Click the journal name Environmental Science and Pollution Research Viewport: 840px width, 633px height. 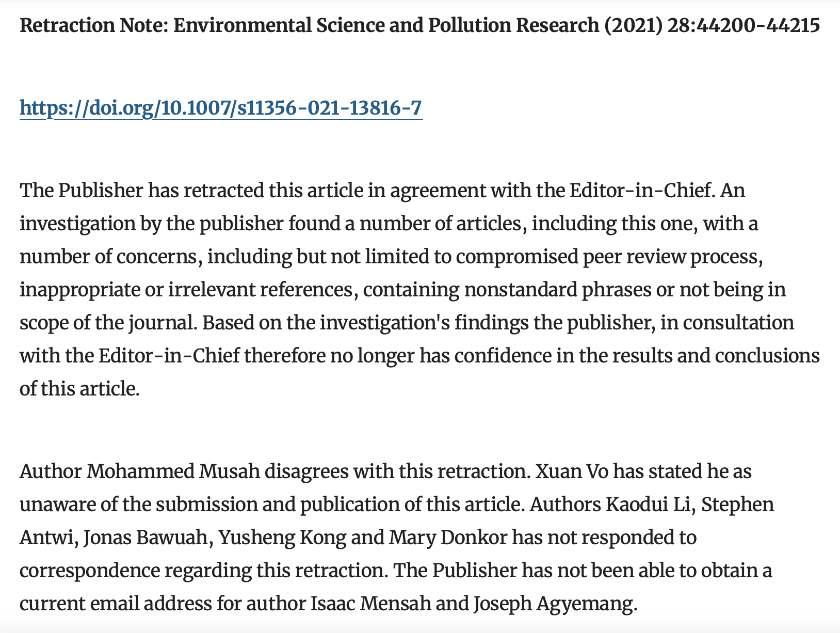point(385,25)
